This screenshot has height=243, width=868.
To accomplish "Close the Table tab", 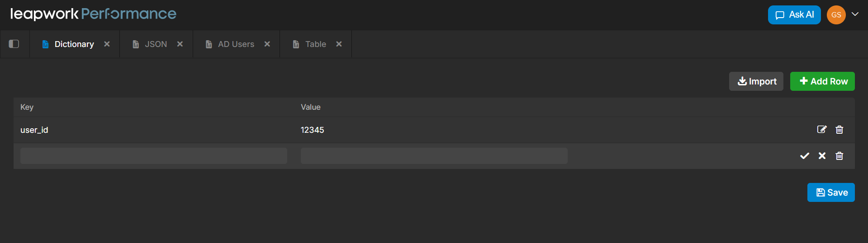I will pyautogui.click(x=339, y=44).
